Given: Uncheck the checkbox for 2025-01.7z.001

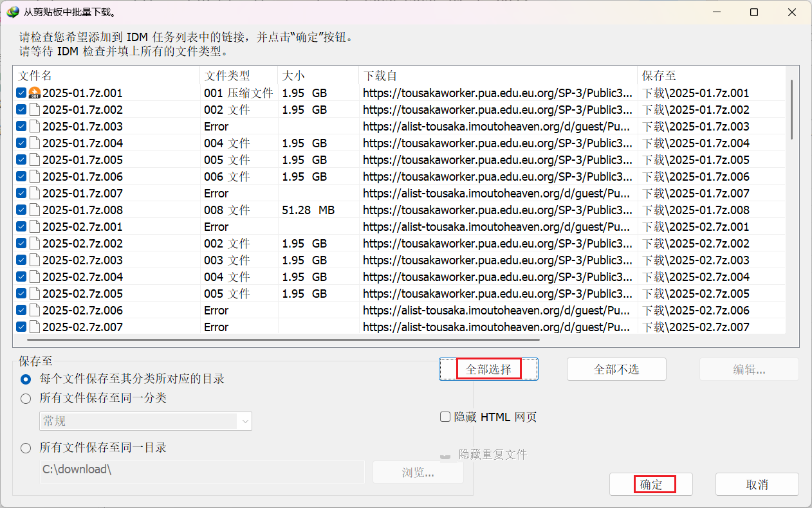Looking at the screenshot, I should click(x=21, y=93).
